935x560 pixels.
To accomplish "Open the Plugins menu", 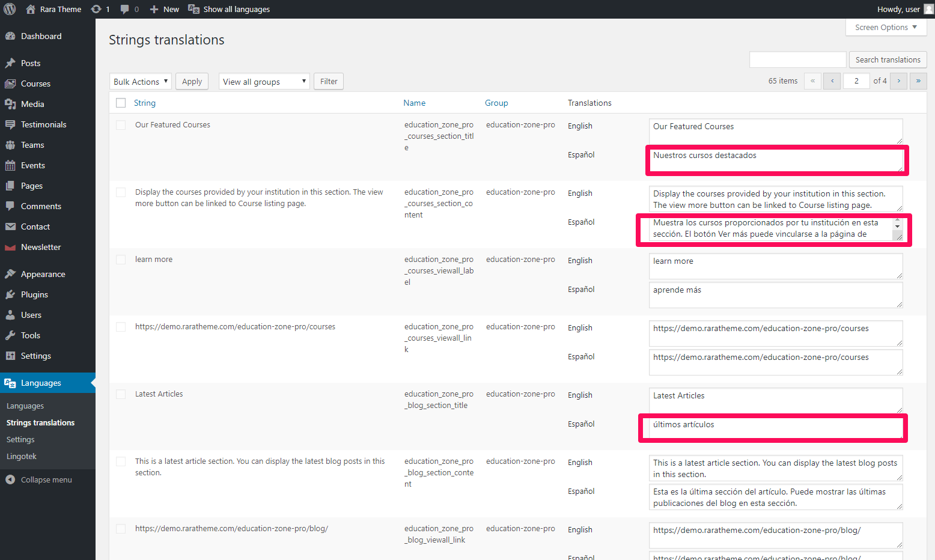I will (x=34, y=294).
